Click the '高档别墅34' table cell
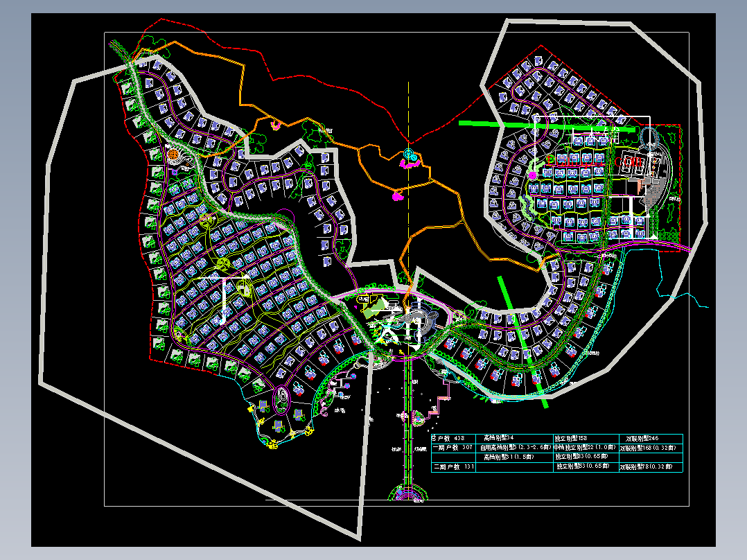Screen dimensions: 747x560 tap(514, 439)
